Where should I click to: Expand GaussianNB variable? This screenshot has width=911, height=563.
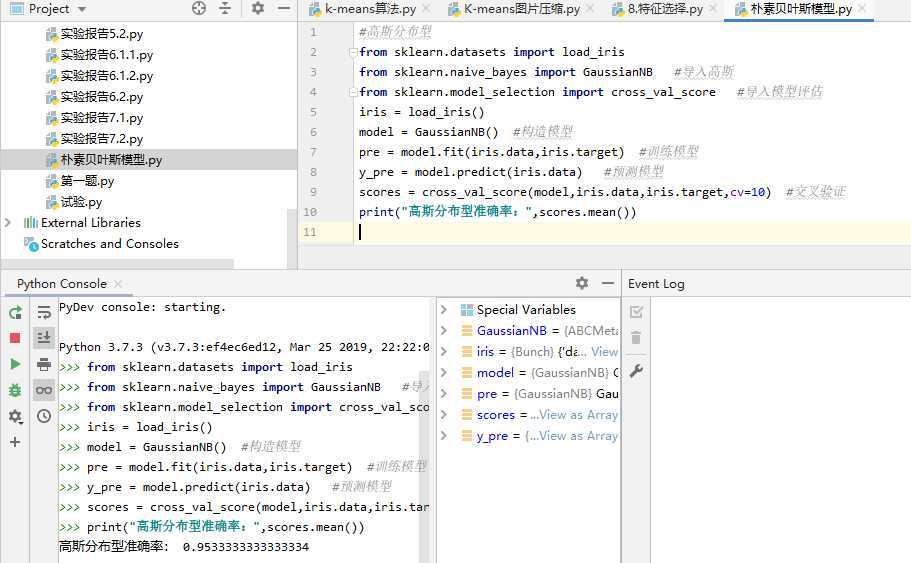tap(444, 331)
